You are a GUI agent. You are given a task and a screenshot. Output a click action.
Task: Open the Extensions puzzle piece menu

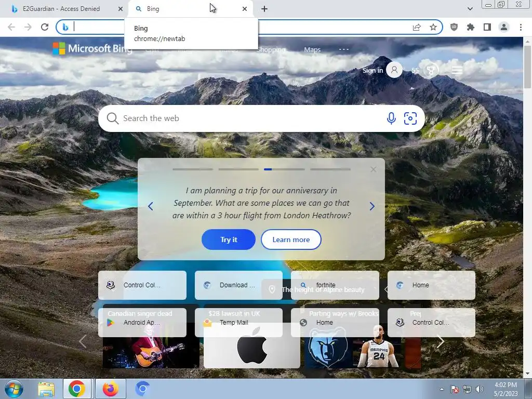471,27
